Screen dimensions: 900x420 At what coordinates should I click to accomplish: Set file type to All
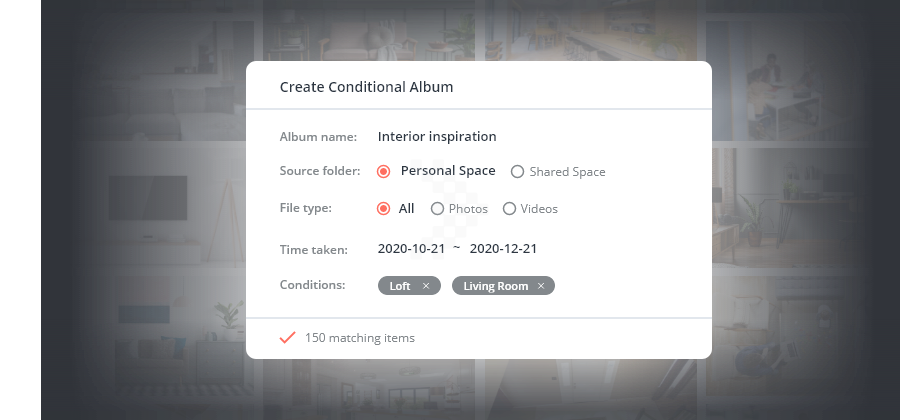pyautogui.click(x=383, y=209)
